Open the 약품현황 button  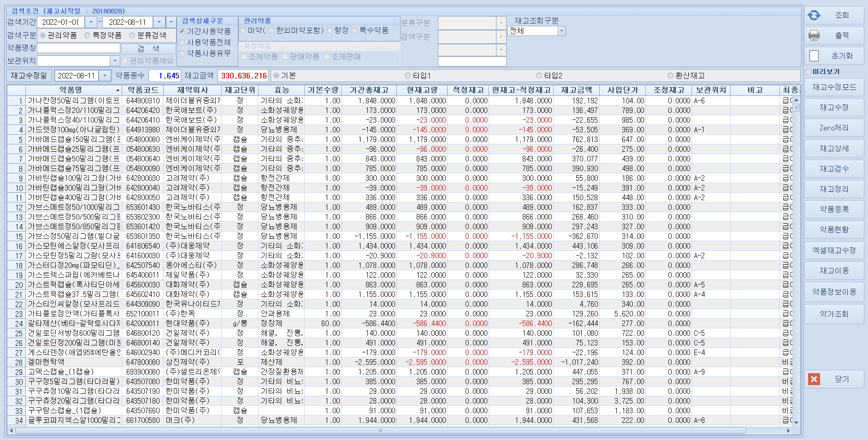point(834,230)
